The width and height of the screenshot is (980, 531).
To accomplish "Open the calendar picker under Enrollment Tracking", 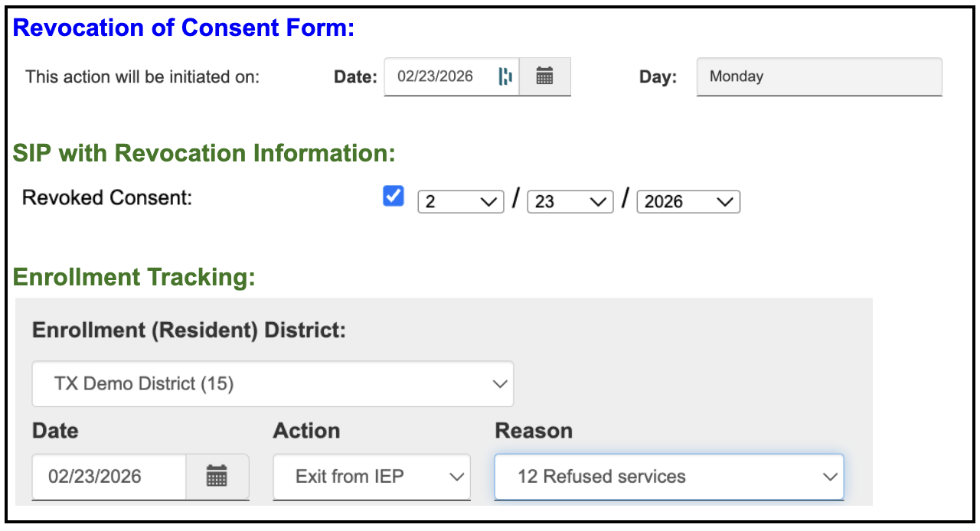I will pyautogui.click(x=219, y=477).
